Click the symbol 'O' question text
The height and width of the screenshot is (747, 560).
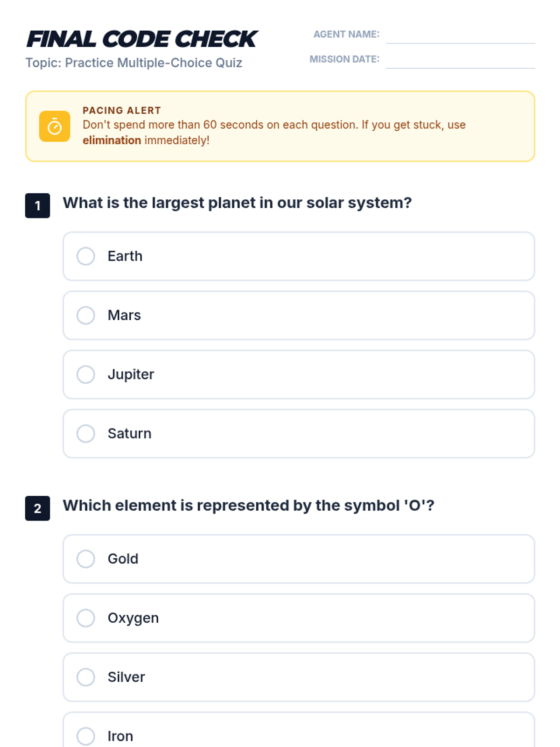point(248,506)
